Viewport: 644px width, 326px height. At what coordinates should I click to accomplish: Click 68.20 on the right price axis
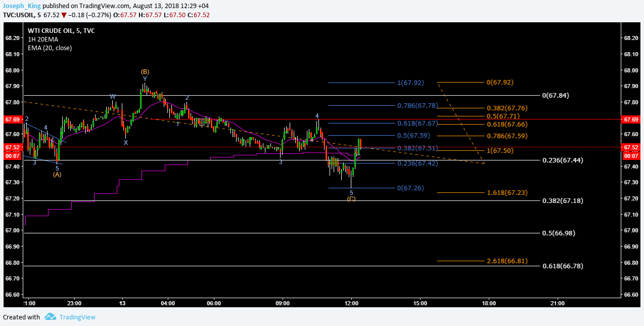coord(631,38)
